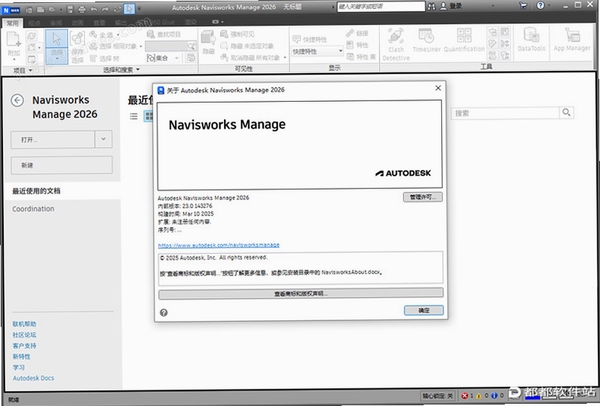
Task: Select the Home (常用) ribbon tab
Action: coord(12,23)
